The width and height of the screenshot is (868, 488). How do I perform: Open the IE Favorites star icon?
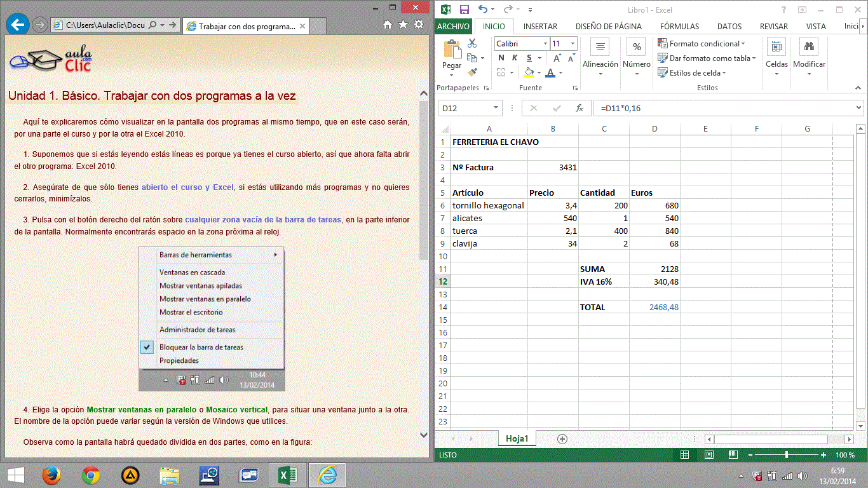click(403, 25)
